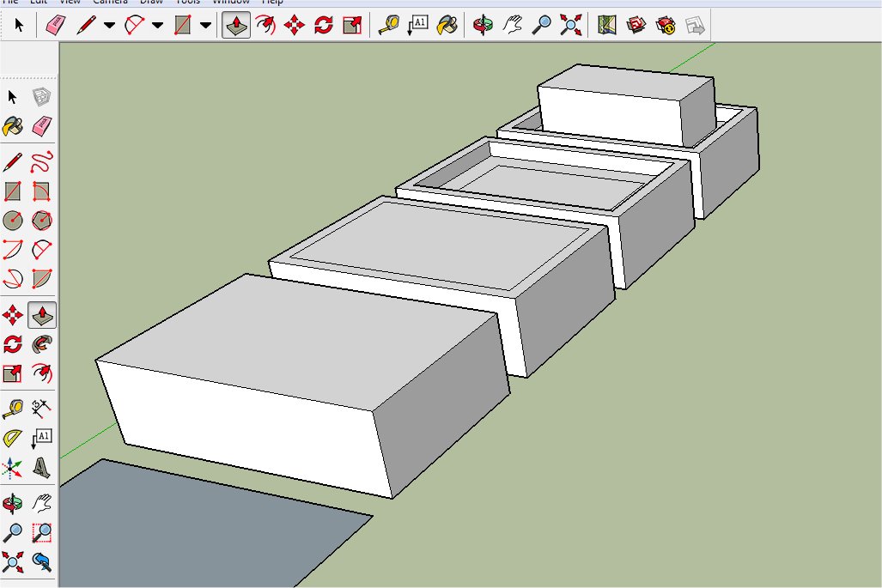
Task: Activate the Follow Me tool
Action: tap(41, 344)
